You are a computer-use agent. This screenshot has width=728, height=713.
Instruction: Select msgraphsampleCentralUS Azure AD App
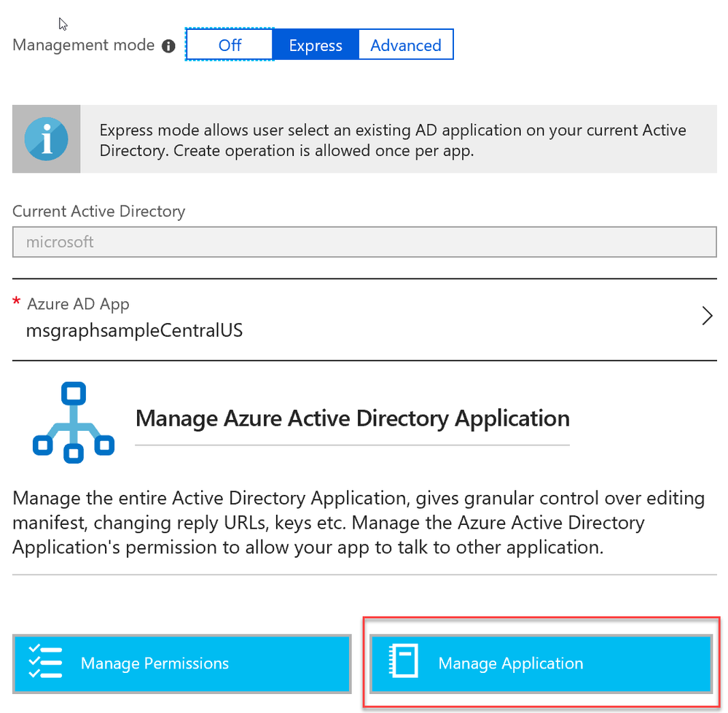pos(134,331)
